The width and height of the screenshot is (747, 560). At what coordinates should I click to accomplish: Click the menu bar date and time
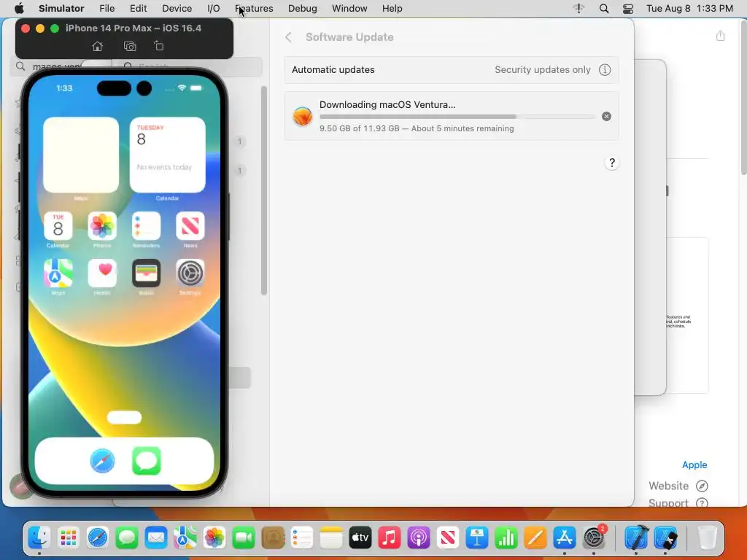pyautogui.click(x=689, y=9)
